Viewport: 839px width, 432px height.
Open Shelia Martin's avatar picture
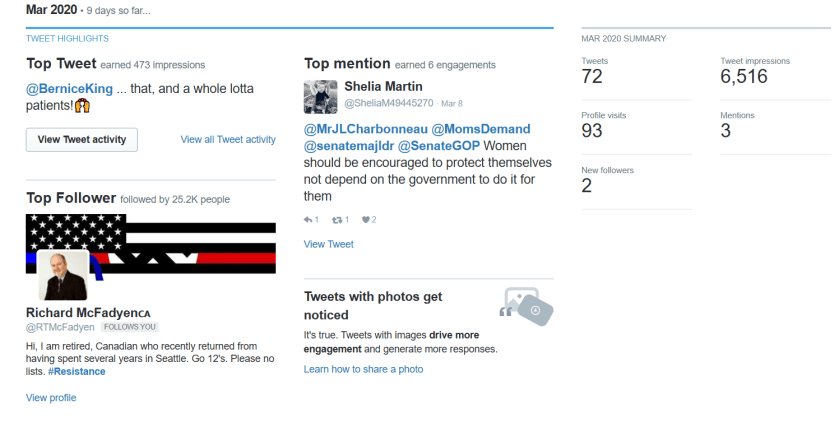[320, 95]
